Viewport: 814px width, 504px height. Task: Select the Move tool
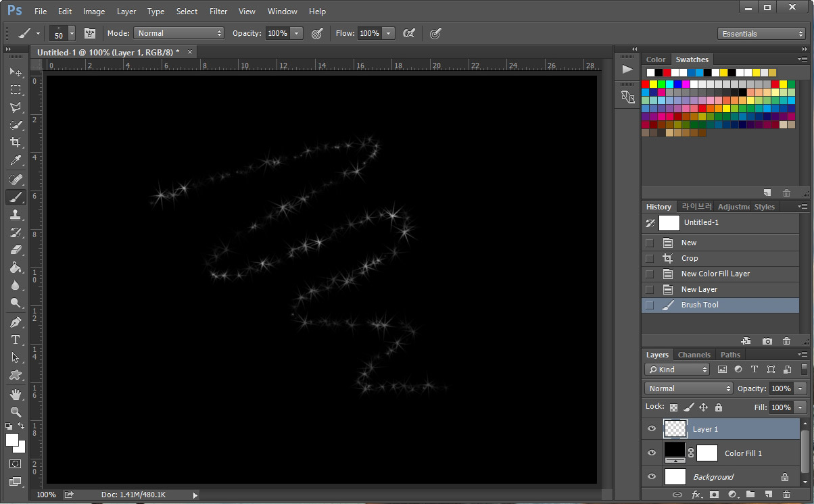(x=16, y=72)
